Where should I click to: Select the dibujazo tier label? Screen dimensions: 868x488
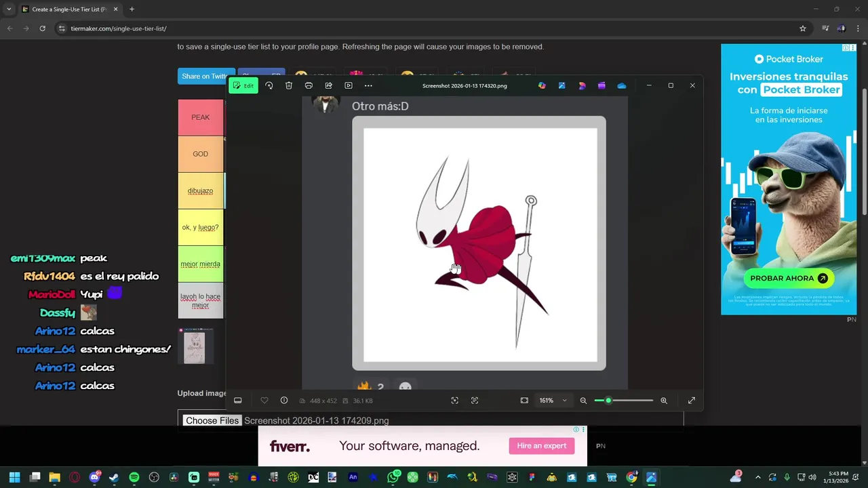(200, 190)
